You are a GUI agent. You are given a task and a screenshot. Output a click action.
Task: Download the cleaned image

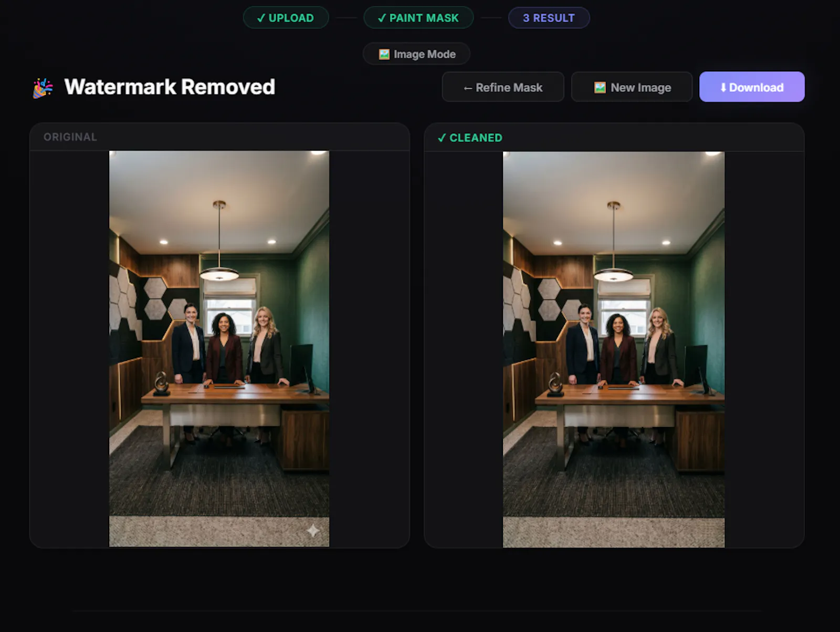click(x=752, y=87)
